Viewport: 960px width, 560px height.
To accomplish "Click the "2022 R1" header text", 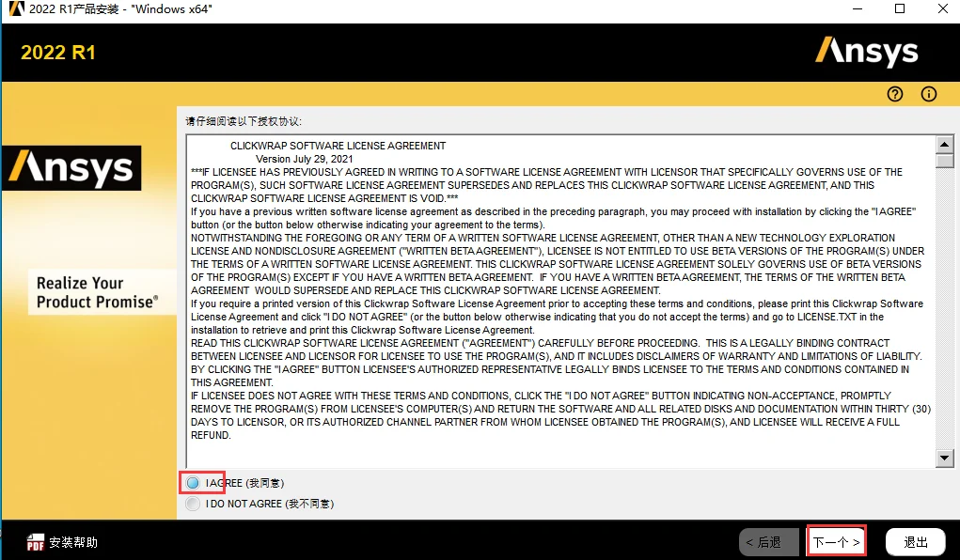I will pyautogui.click(x=58, y=53).
